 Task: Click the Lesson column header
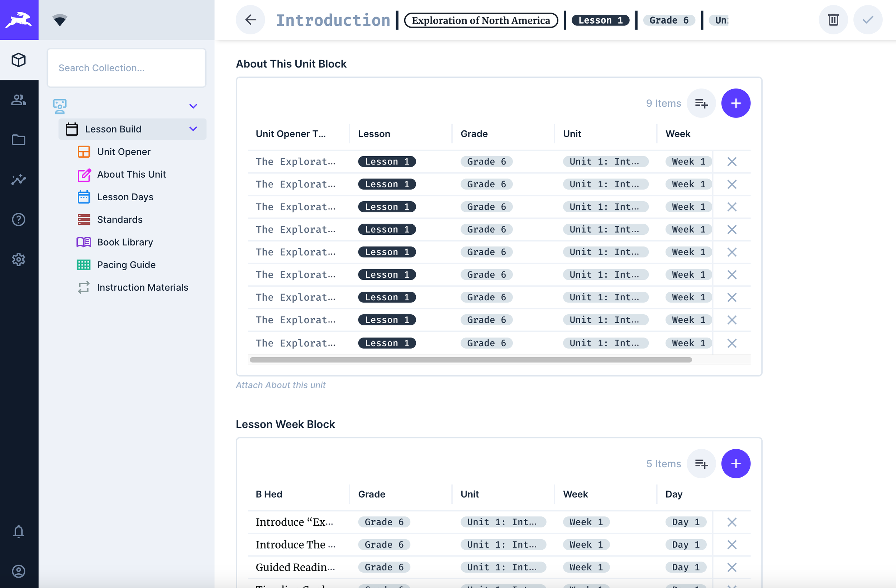tap(374, 134)
